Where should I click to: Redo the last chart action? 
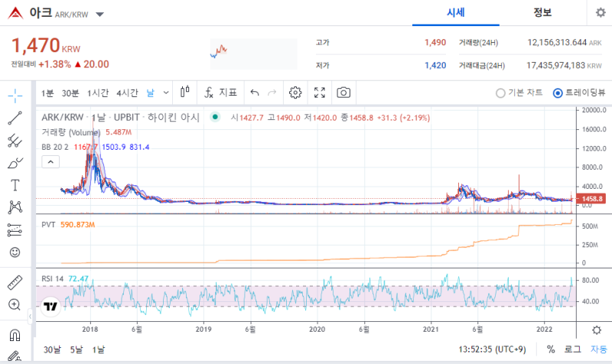tap(272, 93)
